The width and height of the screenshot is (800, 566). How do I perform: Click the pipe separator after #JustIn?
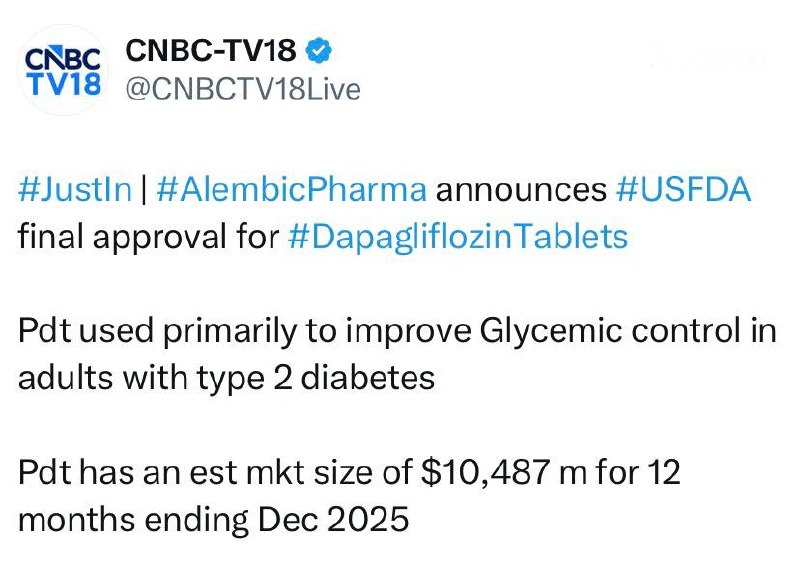[x=144, y=190]
